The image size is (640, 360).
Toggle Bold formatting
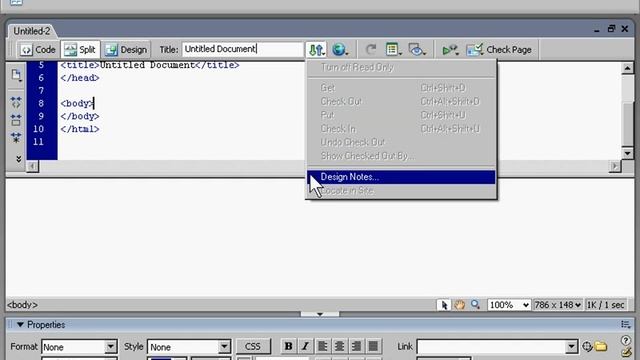288,346
